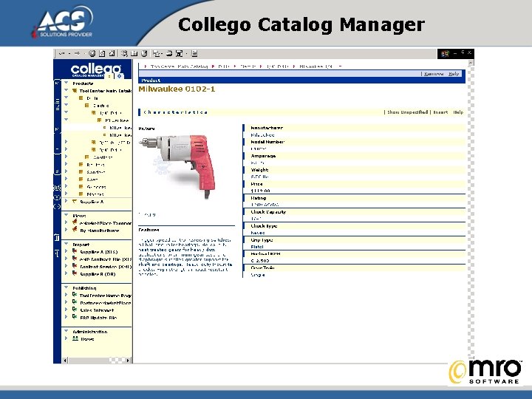Expand the Users node

click(x=66, y=338)
